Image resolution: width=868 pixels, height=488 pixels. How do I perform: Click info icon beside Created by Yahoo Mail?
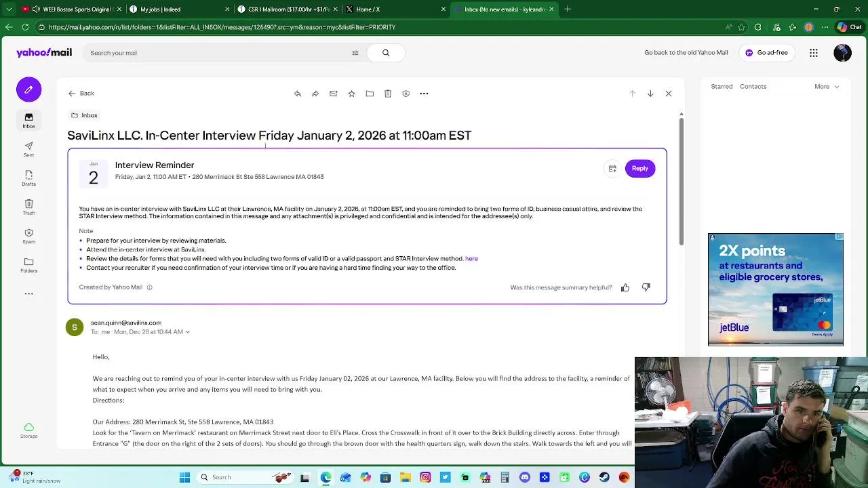(150, 287)
